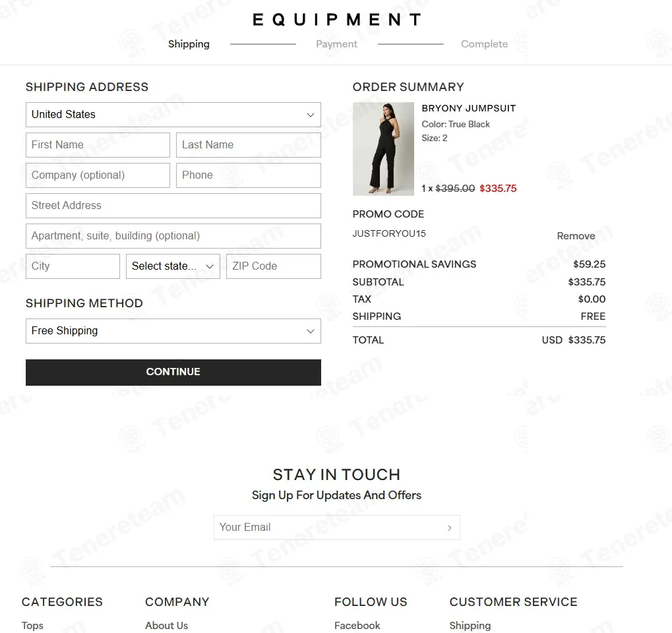Click the Bryony Jumpsuit product thumbnail
The width and height of the screenshot is (672, 633).
pos(383,149)
